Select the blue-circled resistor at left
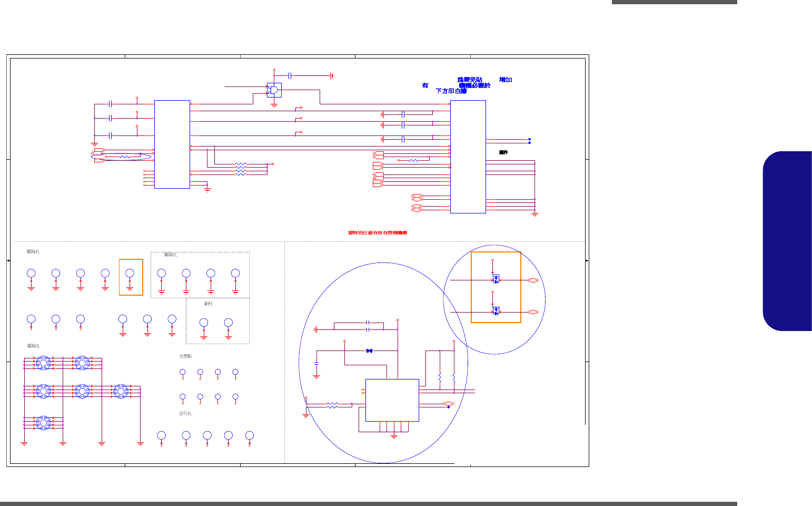Viewport: 812px width, 506px height. click(125, 157)
